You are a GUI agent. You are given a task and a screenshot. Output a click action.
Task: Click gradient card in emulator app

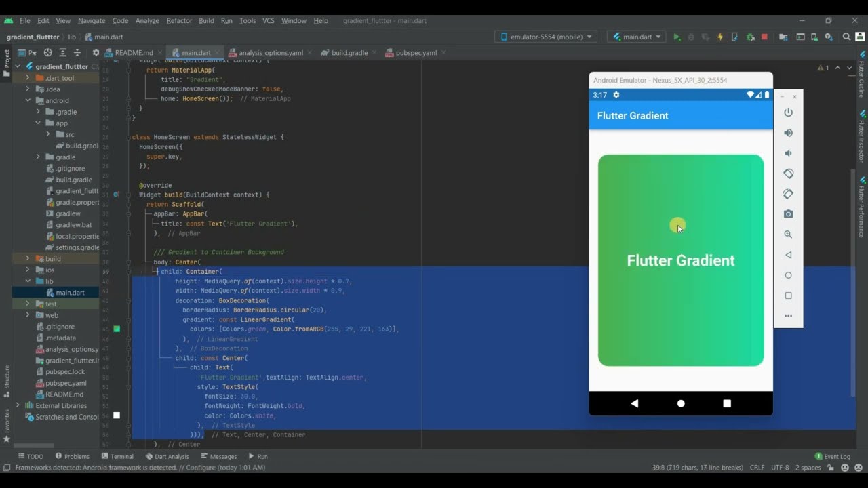coord(681,260)
